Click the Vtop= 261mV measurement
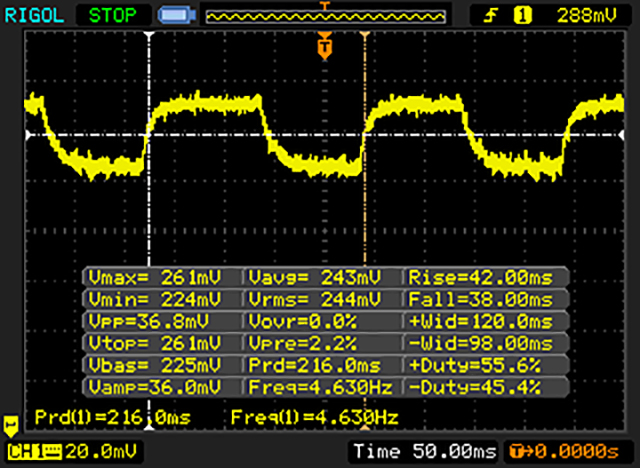640x468 pixels. pos(155,343)
